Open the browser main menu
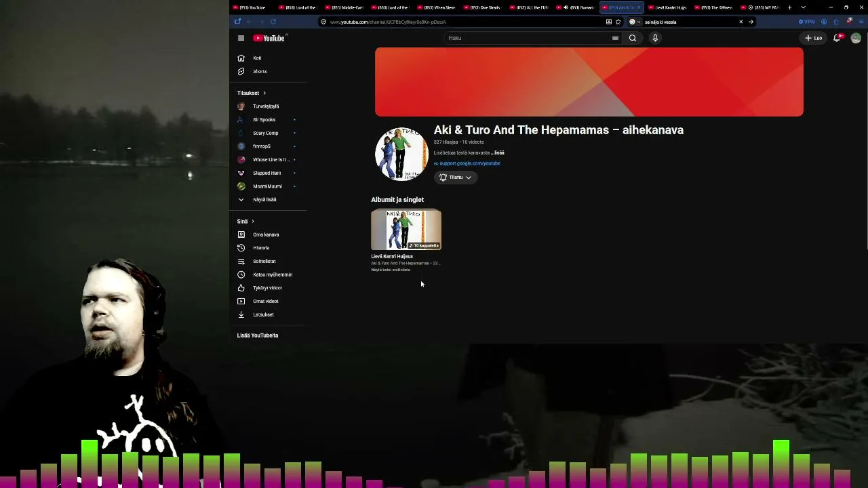868x488 pixels. 861,22
